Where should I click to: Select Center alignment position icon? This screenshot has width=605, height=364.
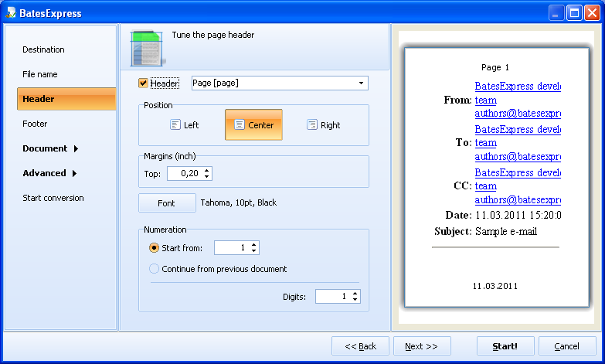click(240, 125)
